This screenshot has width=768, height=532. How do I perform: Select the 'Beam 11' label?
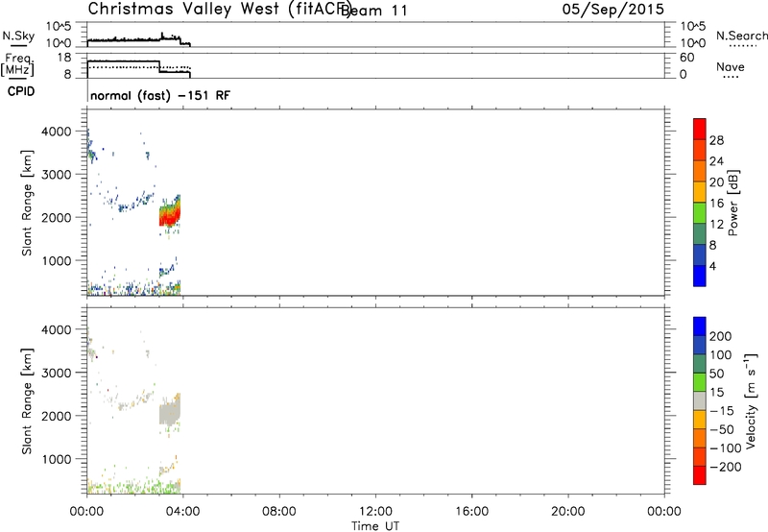(374, 11)
